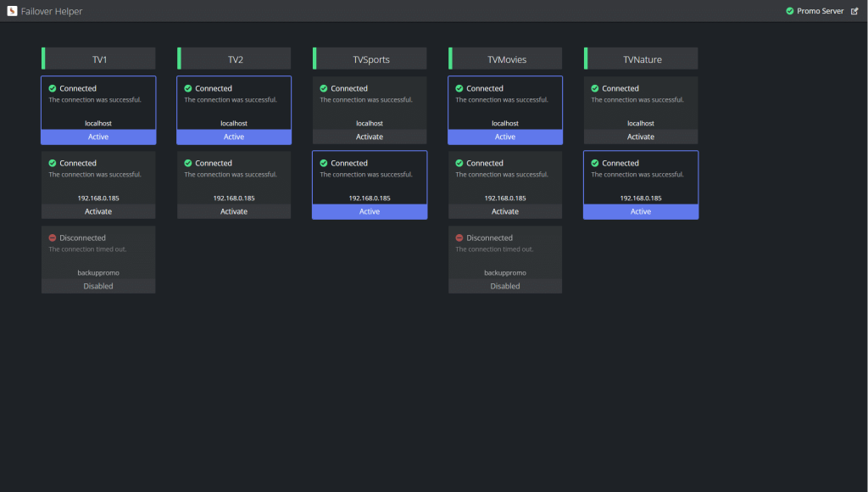The height and width of the screenshot is (492, 868).
Task: Open the Promo Server edit icon
Action: click(856, 11)
